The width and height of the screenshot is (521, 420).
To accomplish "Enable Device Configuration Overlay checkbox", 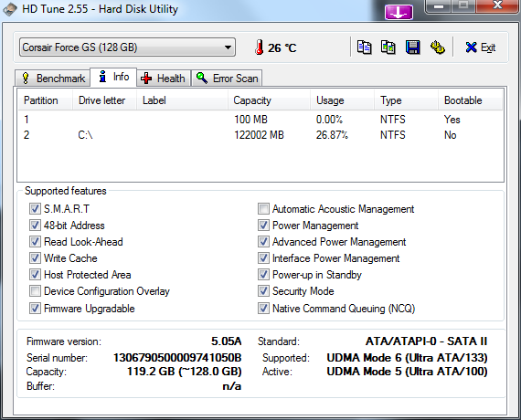I will [35, 291].
